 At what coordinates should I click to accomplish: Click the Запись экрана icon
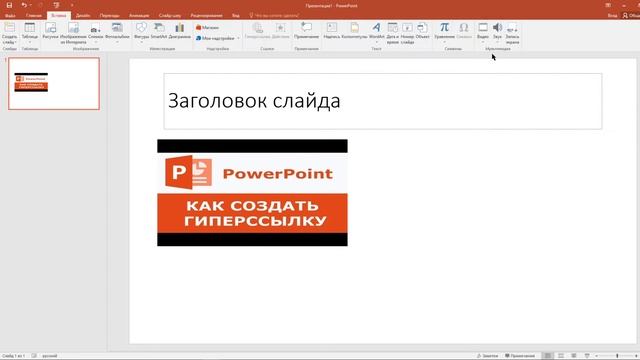512,33
